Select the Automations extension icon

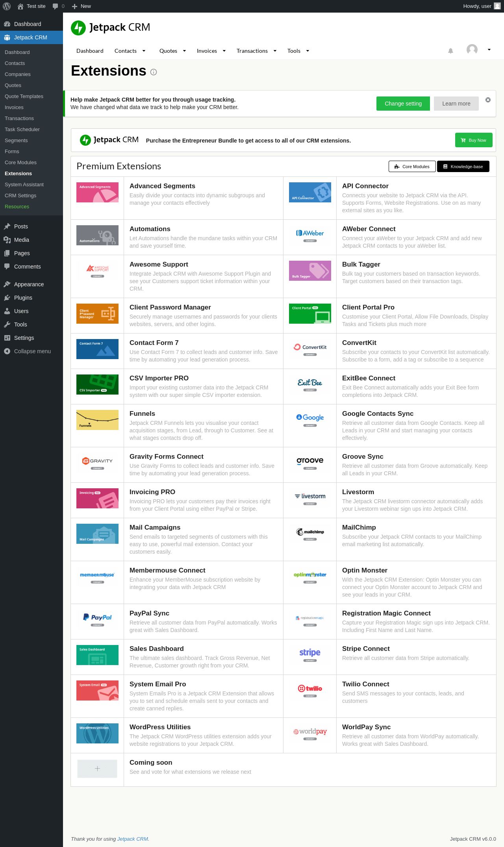coord(97,235)
